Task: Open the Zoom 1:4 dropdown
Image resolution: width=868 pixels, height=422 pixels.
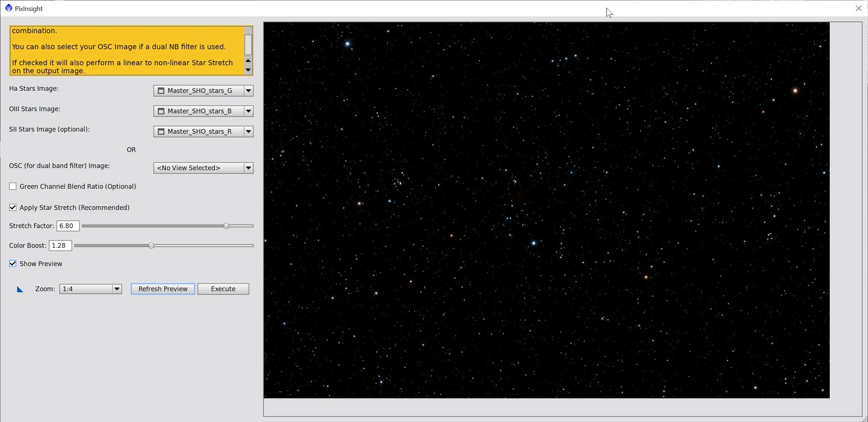Action: [x=117, y=289]
